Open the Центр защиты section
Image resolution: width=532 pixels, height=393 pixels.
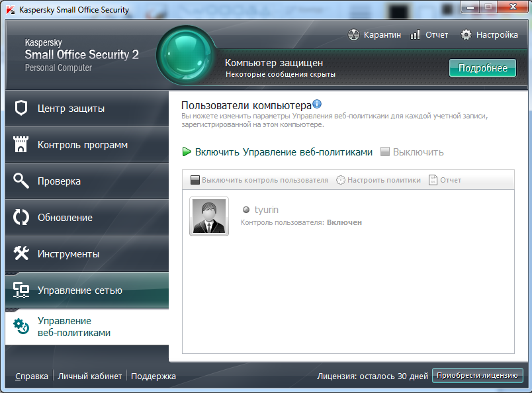pyautogui.click(x=87, y=109)
